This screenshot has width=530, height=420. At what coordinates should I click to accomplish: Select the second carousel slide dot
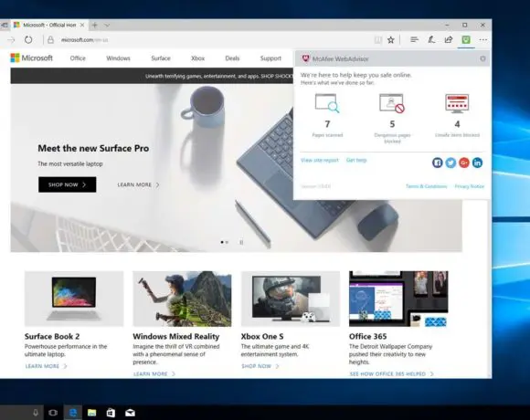coord(227,242)
